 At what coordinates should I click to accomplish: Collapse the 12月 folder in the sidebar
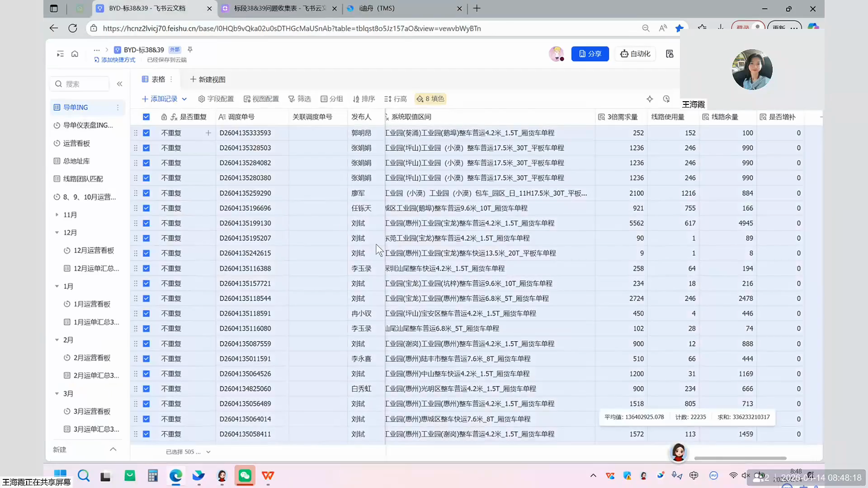coord(57,233)
